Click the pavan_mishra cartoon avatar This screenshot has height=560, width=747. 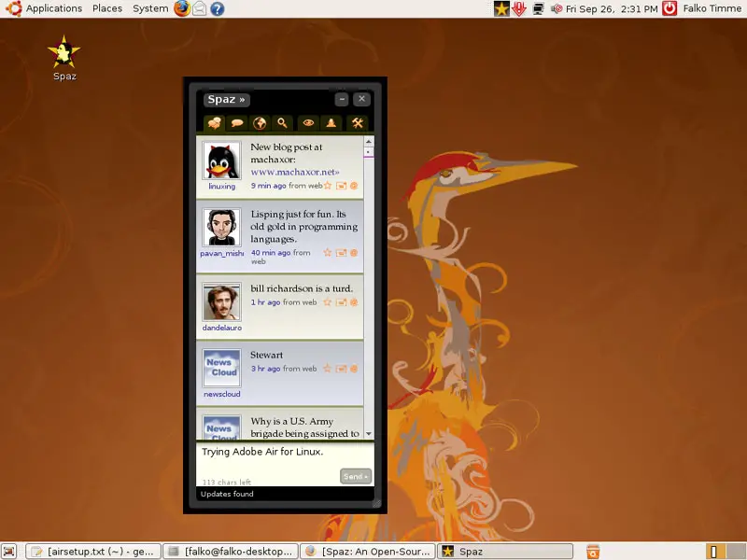click(222, 227)
